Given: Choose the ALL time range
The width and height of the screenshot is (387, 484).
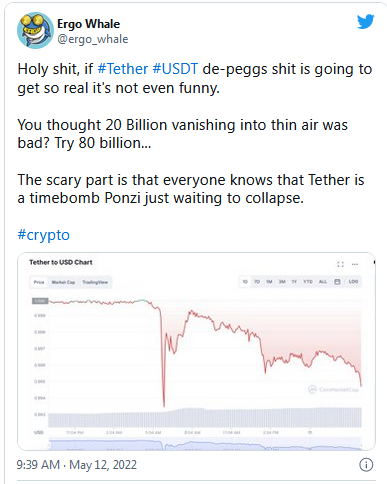Looking at the screenshot, I should (x=323, y=282).
